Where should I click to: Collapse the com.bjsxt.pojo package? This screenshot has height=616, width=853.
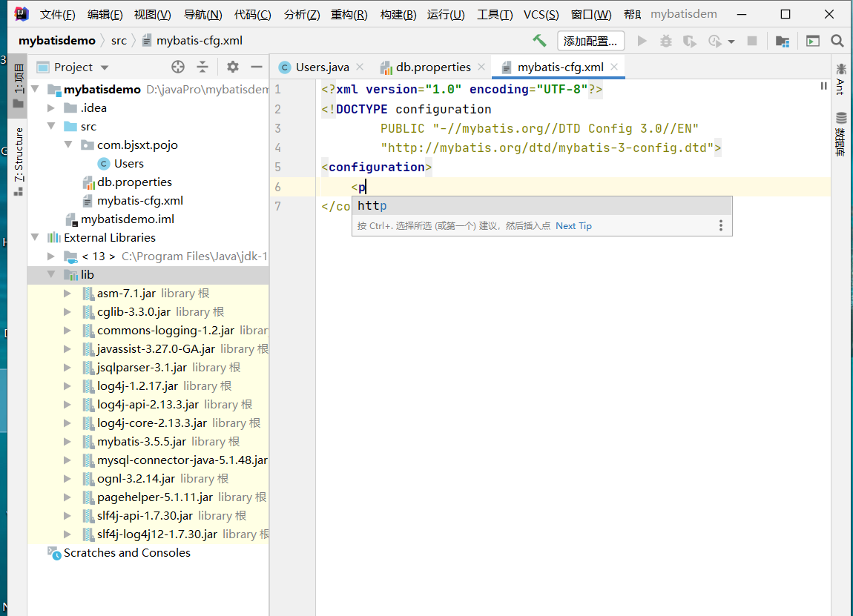point(68,145)
